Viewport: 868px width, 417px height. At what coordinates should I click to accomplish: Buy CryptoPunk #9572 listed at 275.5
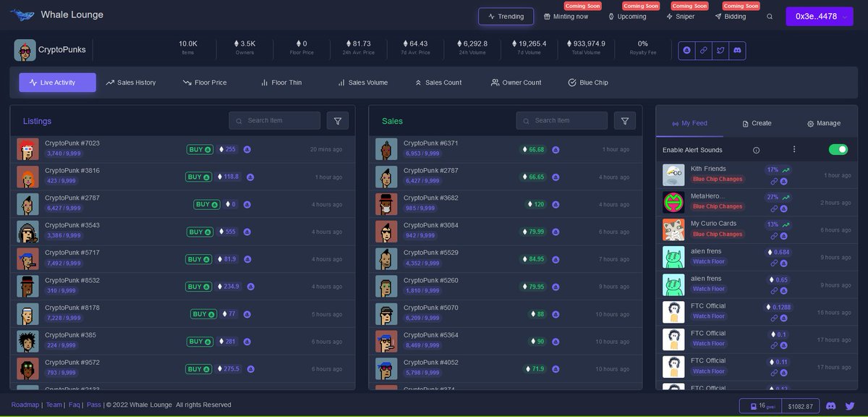[x=199, y=369]
